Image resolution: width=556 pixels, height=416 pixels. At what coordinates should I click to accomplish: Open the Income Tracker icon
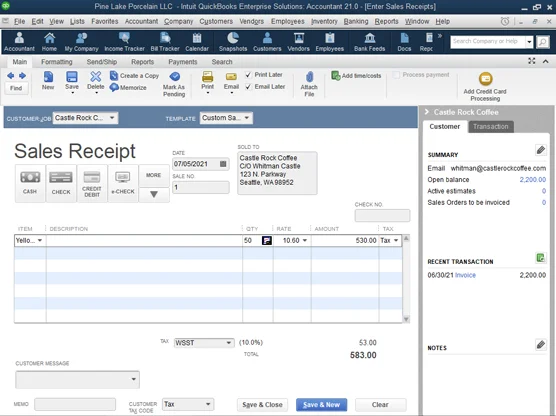tap(124, 42)
